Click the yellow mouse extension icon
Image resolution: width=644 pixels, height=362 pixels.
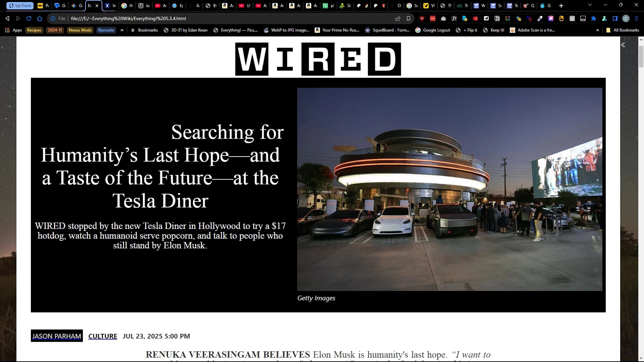[x=561, y=18]
